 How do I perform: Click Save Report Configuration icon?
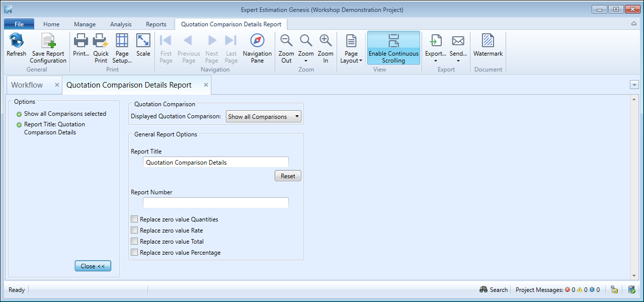(48, 41)
